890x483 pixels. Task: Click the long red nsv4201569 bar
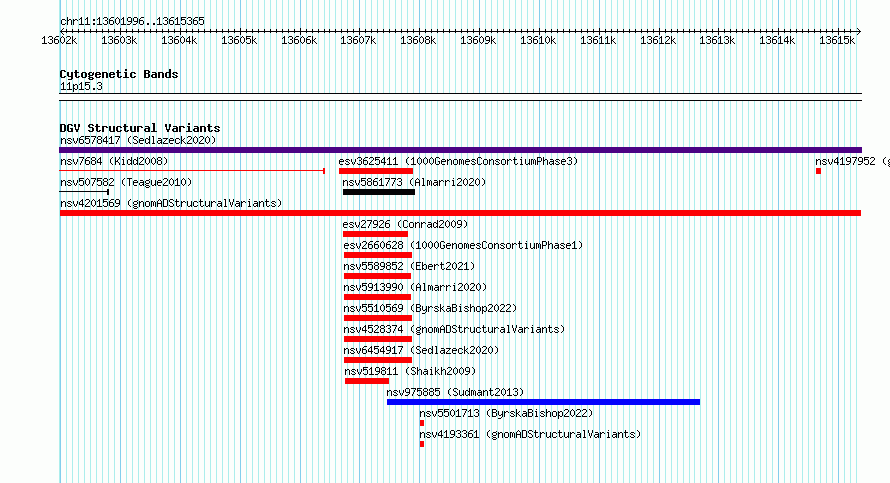[x=460, y=213]
